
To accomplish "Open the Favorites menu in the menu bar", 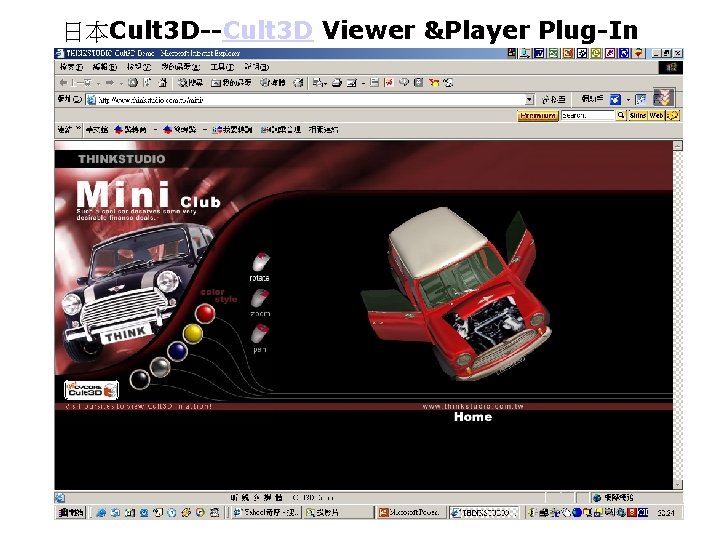I will (x=180, y=67).
